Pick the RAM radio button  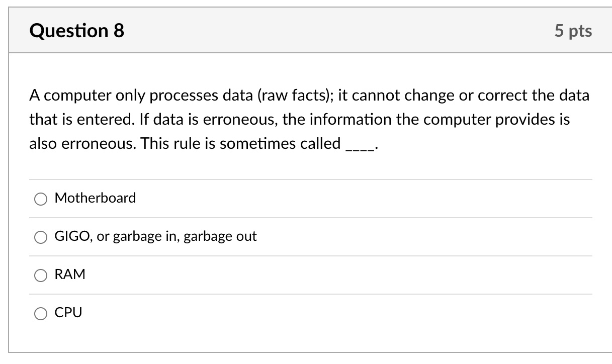coord(40,276)
